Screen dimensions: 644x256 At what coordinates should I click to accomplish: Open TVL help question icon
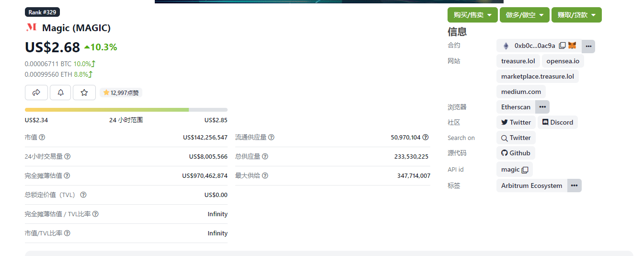point(83,195)
